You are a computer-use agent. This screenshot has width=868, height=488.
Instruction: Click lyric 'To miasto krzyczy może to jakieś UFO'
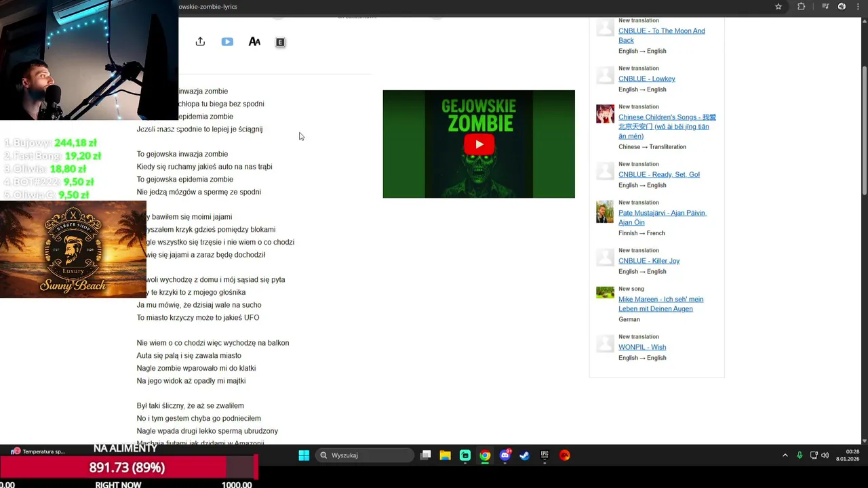[197, 317]
